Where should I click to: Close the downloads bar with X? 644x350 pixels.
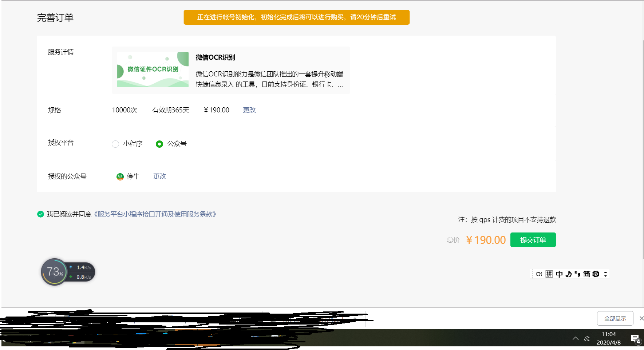(641, 318)
